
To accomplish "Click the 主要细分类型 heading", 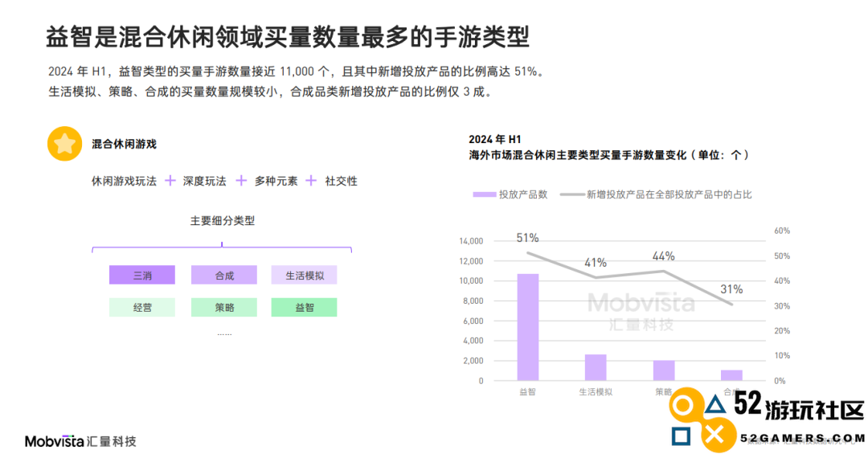I will coord(223,220).
